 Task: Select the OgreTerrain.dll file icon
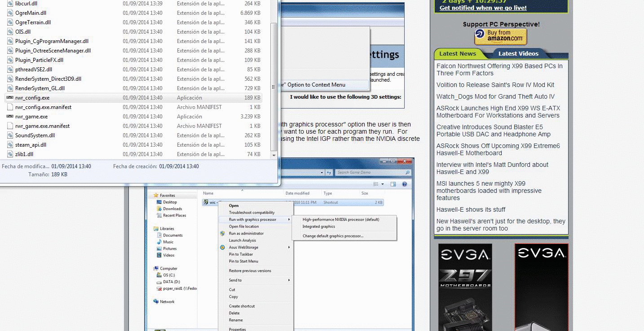pyautogui.click(x=10, y=22)
